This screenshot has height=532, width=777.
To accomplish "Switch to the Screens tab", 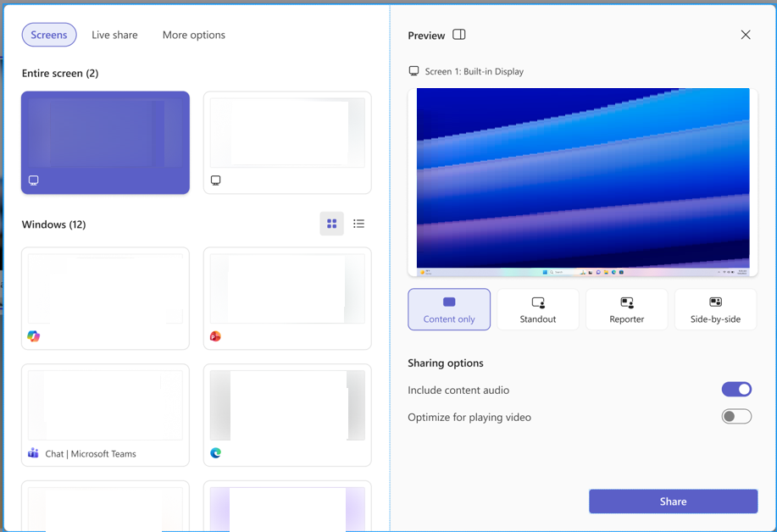I will tap(49, 35).
